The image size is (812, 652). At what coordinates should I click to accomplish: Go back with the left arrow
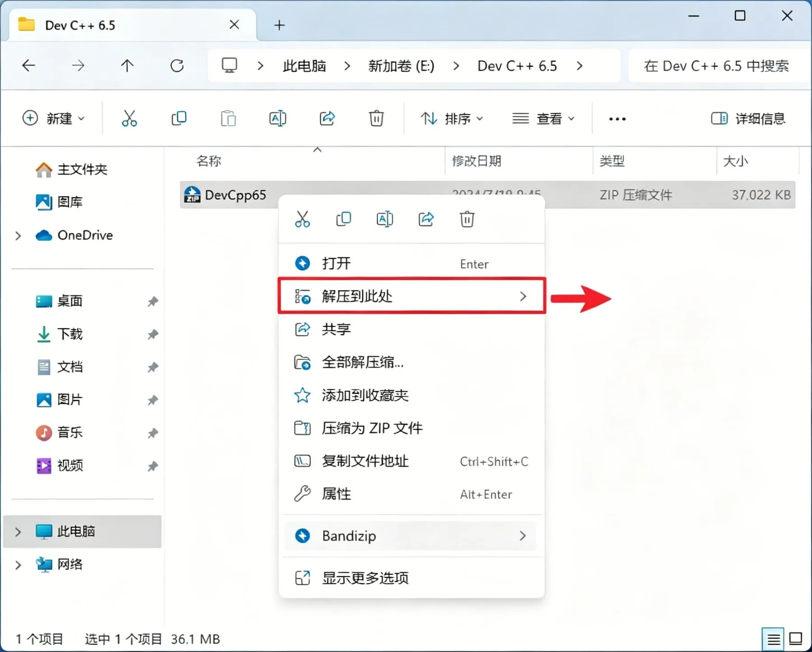click(28, 66)
